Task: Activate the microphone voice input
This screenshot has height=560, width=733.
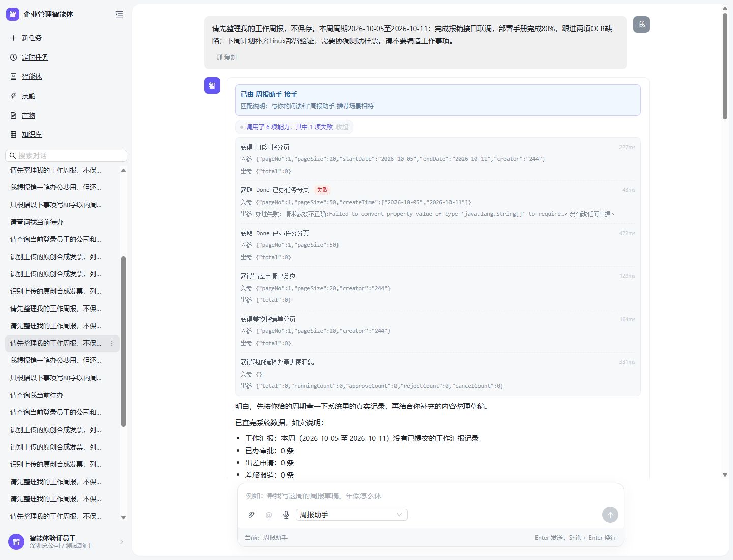Action: coord(286,515)
